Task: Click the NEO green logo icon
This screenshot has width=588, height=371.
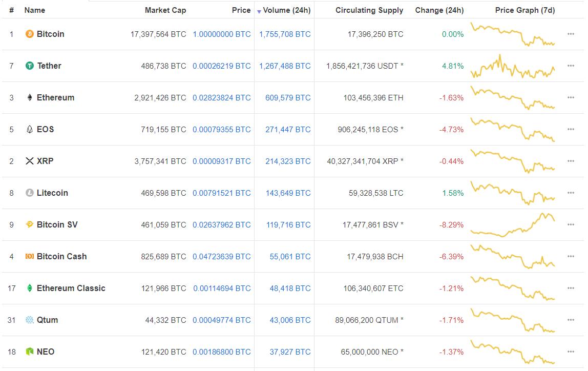Action: (x=30, y=352)
